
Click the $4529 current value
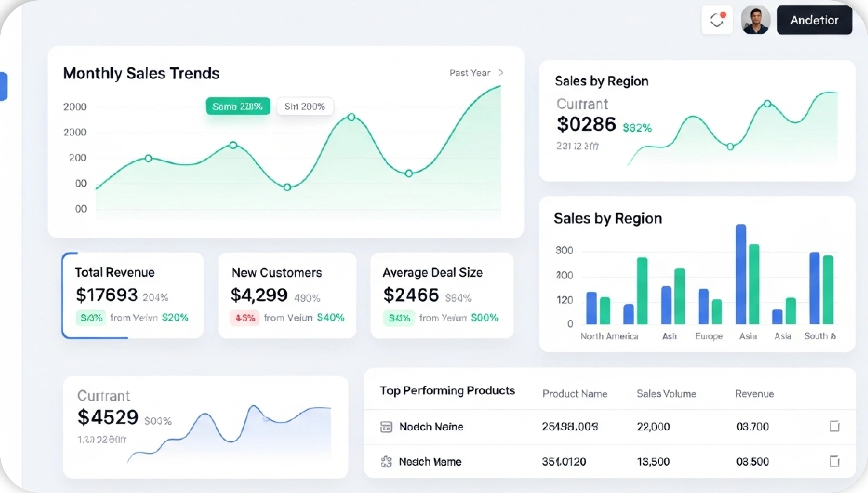pos(108,417)
